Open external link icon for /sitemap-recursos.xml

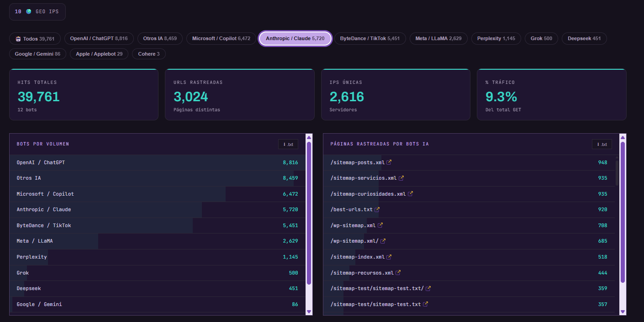tap(398, 273)
